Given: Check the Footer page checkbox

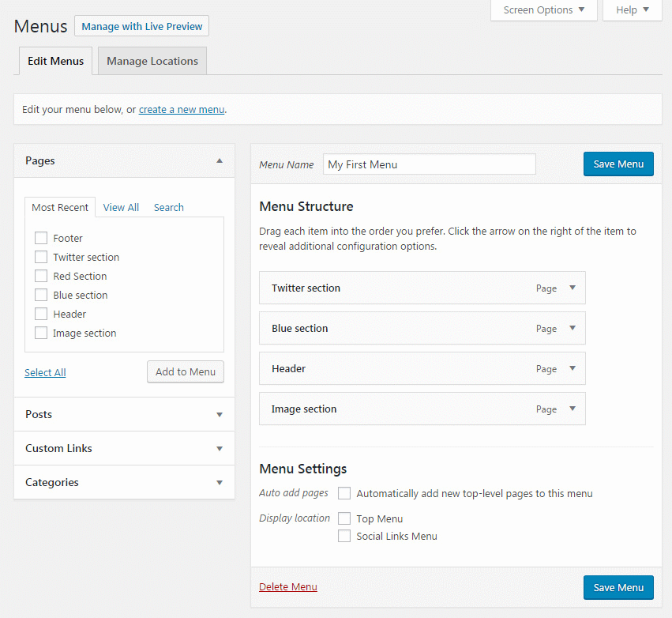Looking at the screenshot, I should pyautogui.click(x=40, y=238).
